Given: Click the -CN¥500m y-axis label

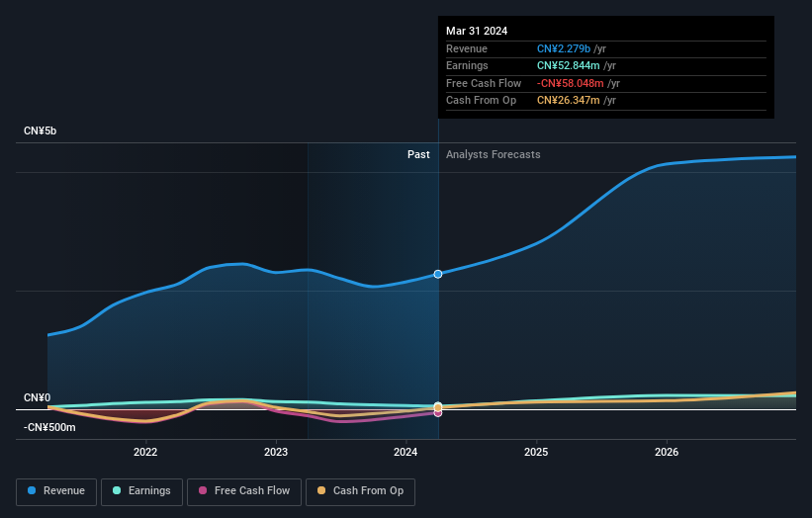Looking at the screenshot, I should (x=49, y=427).
